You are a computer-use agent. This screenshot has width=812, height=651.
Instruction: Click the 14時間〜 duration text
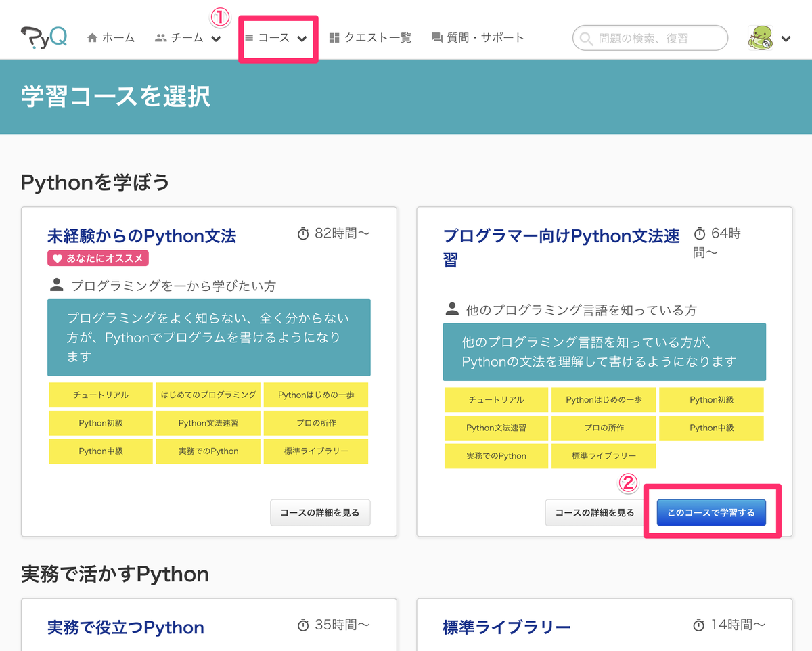coord(738,625)
